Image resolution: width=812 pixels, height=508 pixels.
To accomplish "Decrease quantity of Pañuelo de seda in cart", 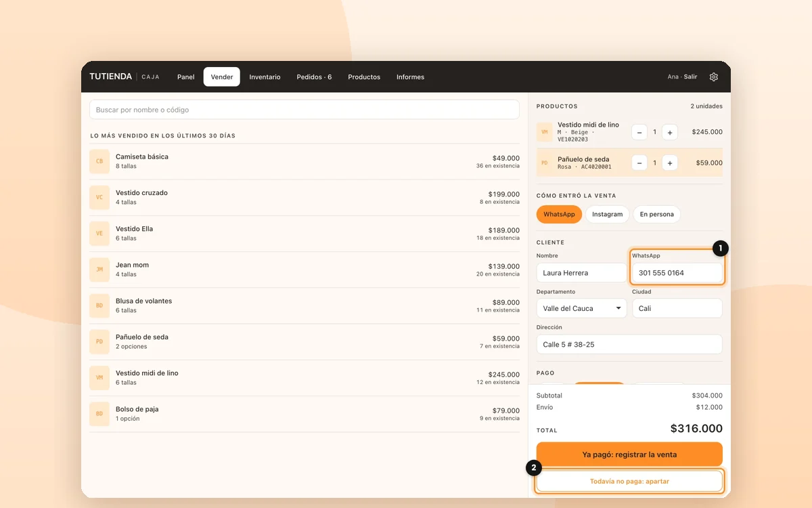I will click(639, 163).
